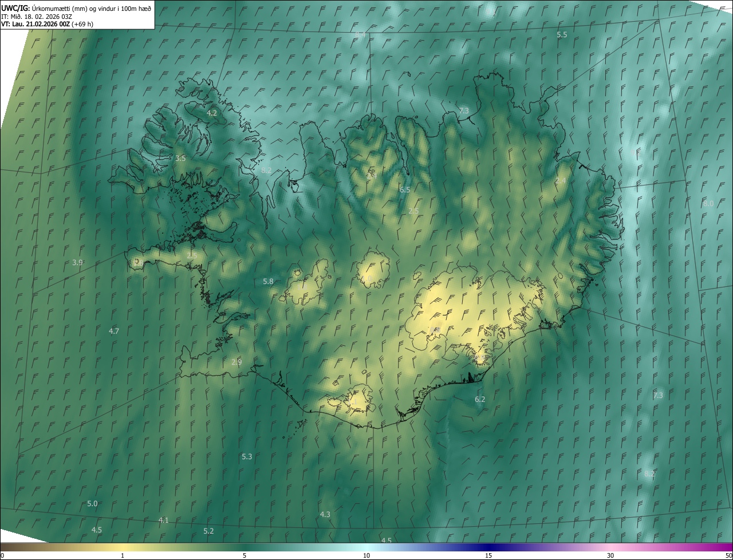Viewport: 733px width, 560px height.
Task: Click the 2.4 value label
Action: click(561, 180)
